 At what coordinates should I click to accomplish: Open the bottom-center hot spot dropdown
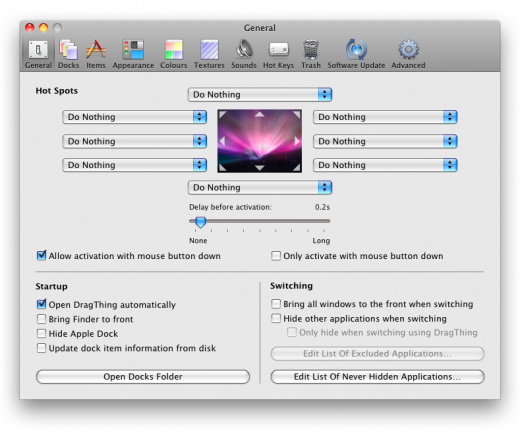(260, 187)
